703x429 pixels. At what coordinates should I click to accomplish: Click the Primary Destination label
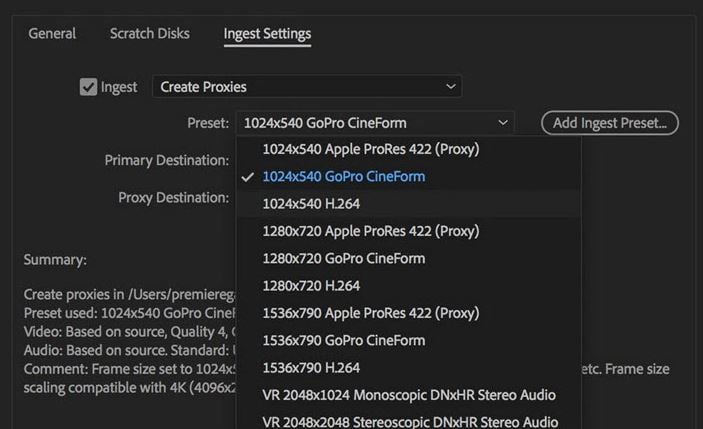167,160
